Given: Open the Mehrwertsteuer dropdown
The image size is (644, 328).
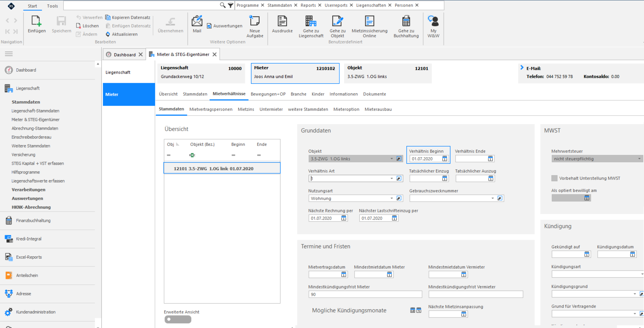Looking at the screenshot, I should [639, 158].
